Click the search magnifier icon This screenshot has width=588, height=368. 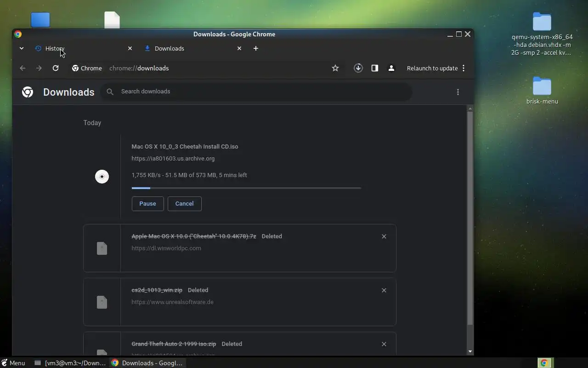110,92
